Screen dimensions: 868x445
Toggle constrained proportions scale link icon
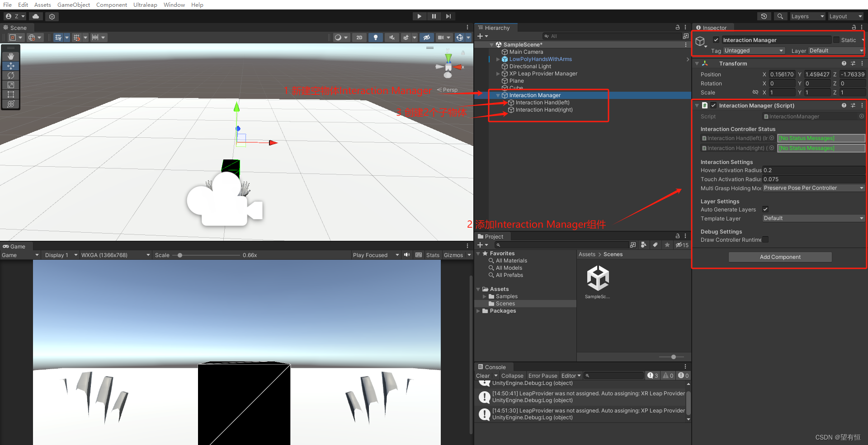pyautogui.click(x=755, y=92)
